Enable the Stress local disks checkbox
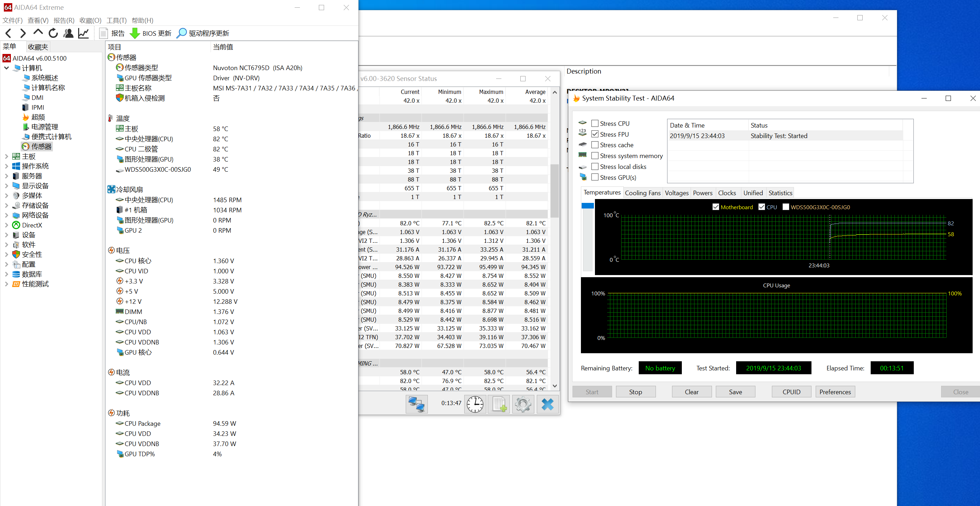980x506 pixels. coord(595,166)
